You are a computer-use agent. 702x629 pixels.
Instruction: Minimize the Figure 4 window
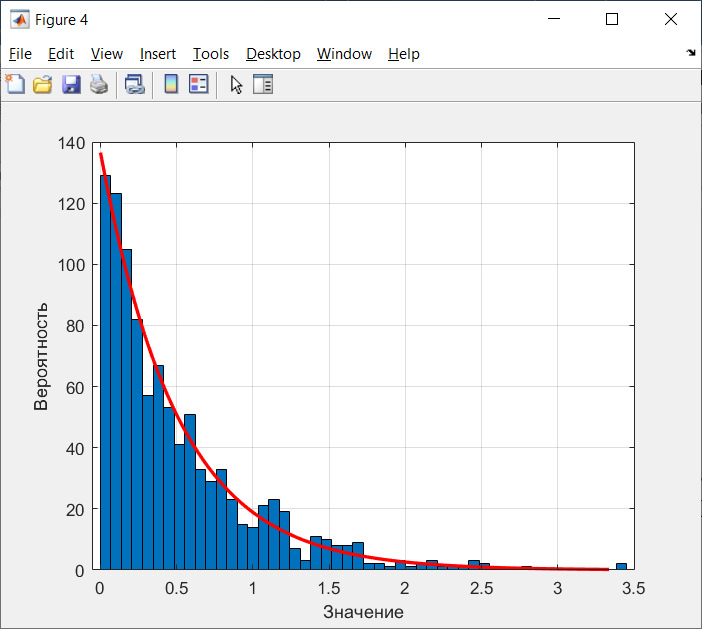point(554,19)
